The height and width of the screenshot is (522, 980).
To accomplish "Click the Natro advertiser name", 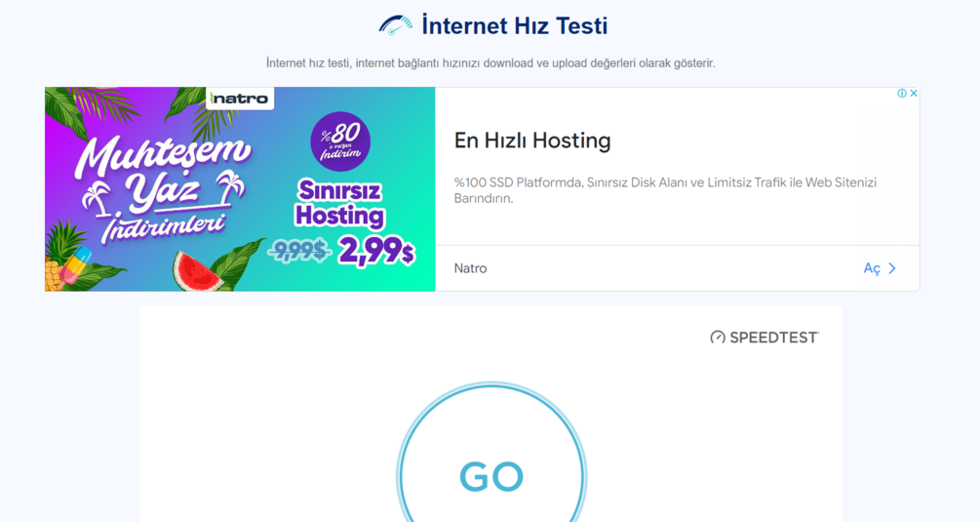I will click(x=470, y=268).
